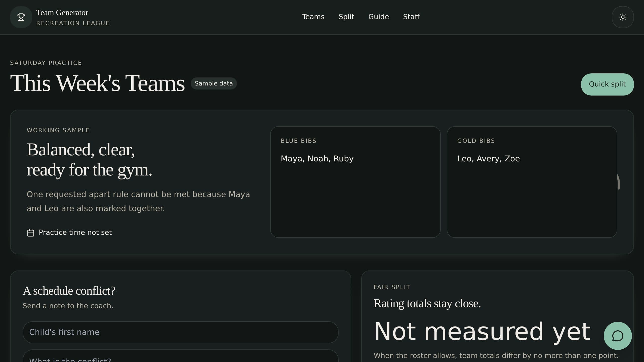Click Send a note to the coach text
The height and width of the screenshot is (362, 644).
click(x=68, y=306)
